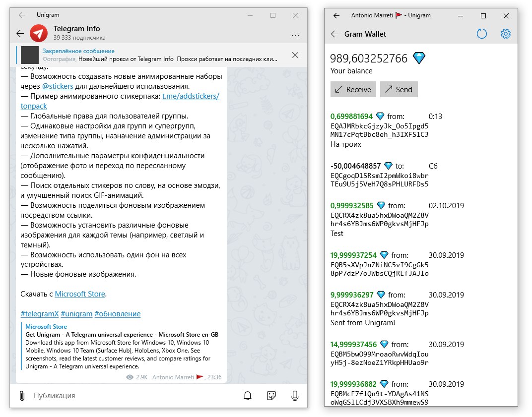
Task: Click the back arrow in the Unigram title bar
Action: pyautogui.click(x=22, y=15)
